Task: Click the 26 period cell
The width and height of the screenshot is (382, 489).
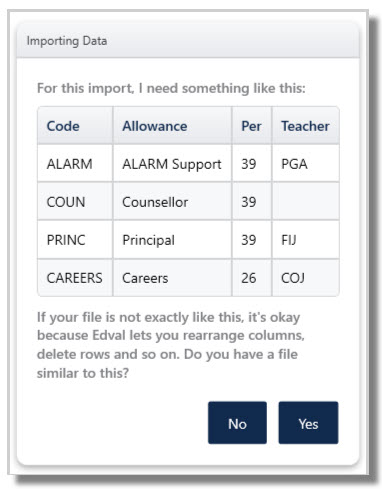Action: click(252, 277)
